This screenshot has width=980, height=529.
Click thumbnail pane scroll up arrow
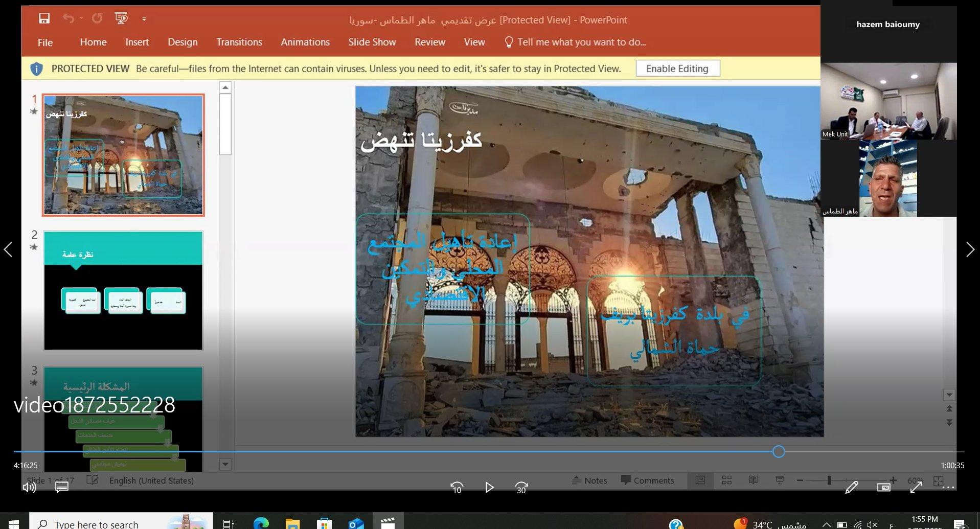pyautogui.click(x=225, y=88)
